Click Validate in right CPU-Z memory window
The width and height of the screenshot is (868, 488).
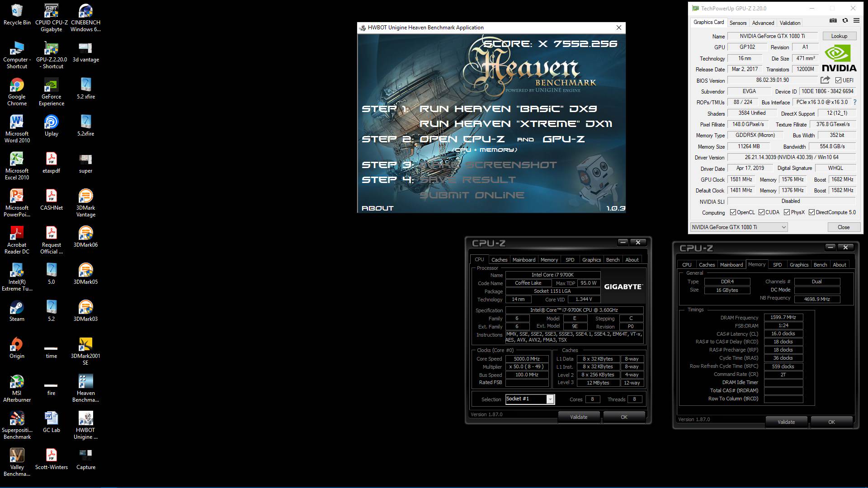pyautogui.click(x=786, y=422)
